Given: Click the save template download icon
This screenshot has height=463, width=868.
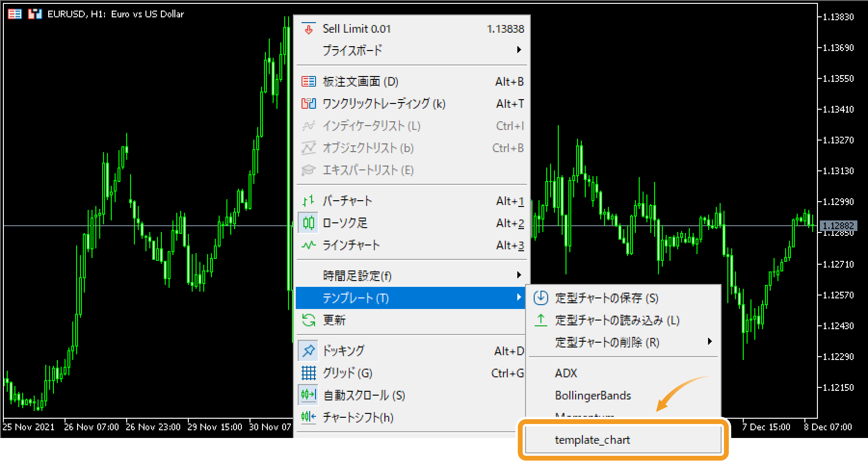Looking at the screenshot, I should [x=541, y=298].
